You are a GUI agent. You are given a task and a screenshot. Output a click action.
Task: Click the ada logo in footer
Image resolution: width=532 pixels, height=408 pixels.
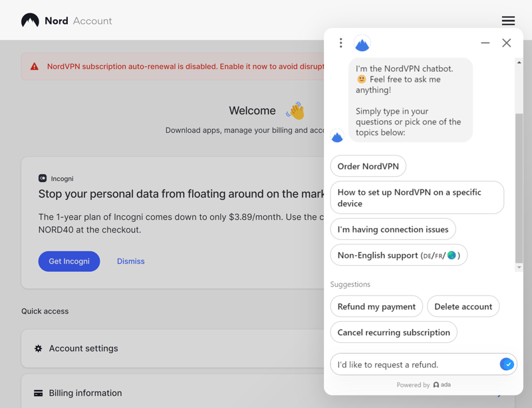click(442, 385)
